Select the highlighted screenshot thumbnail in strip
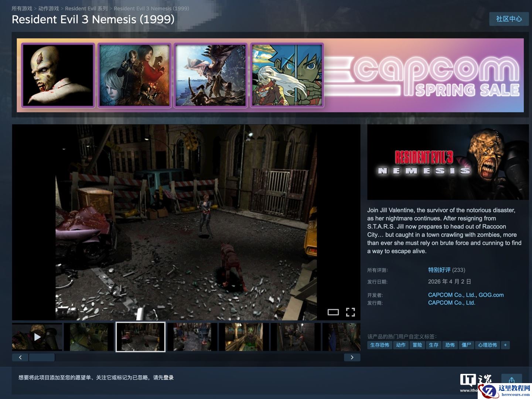Image resolution: width=532 pixels, height=399 pixels. 140,337
